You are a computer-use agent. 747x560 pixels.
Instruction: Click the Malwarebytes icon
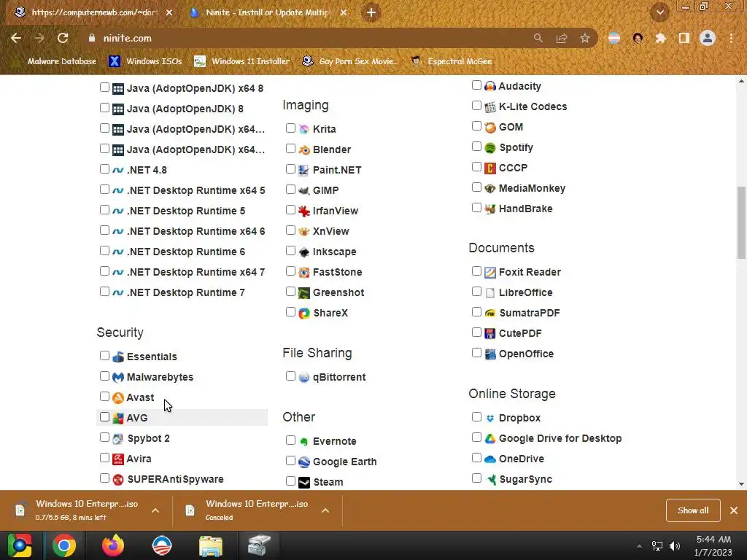pyautogui.click(x=117, y=377)
